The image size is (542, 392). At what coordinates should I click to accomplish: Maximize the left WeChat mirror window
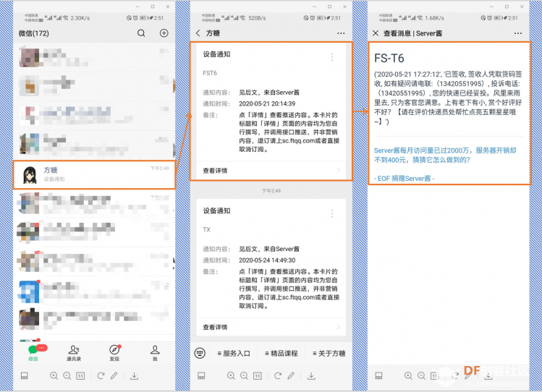tap(153, 7)
